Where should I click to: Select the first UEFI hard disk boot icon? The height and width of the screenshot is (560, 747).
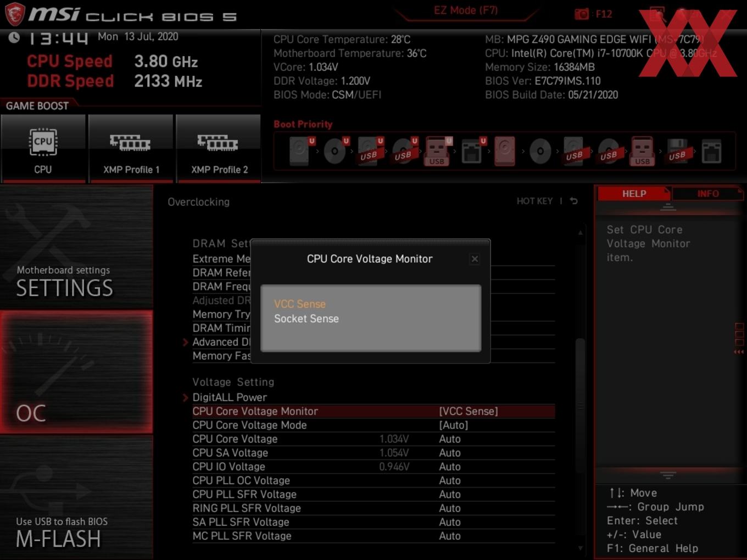[302, 150]
